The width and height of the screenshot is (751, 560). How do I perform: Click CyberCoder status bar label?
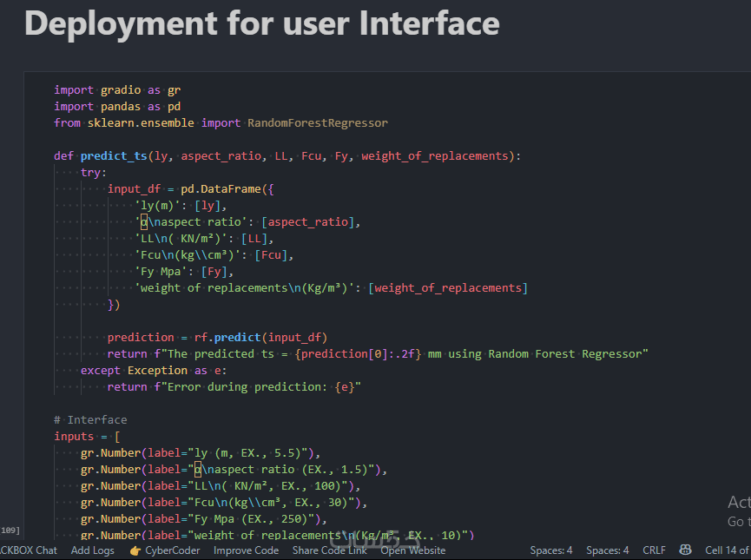[x=173, y=550]
